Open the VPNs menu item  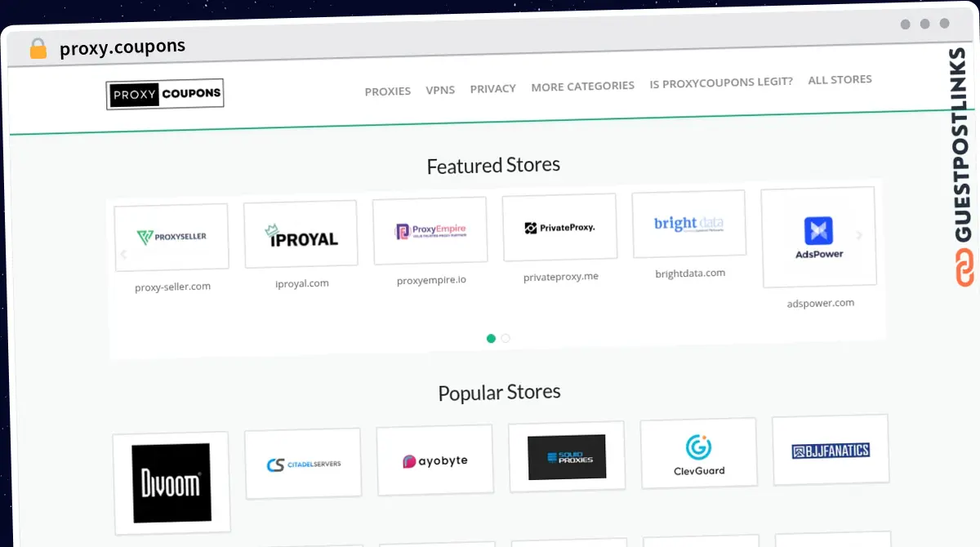pos(440,90)
